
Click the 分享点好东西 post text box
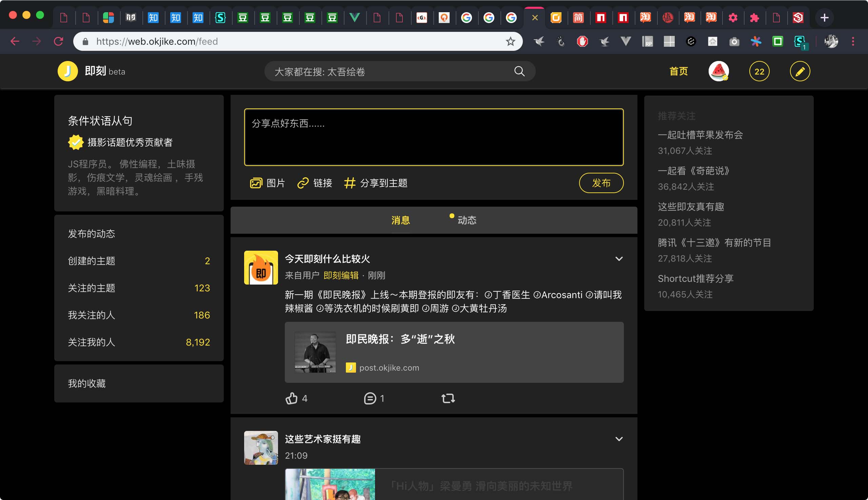(x=434, y=137)
